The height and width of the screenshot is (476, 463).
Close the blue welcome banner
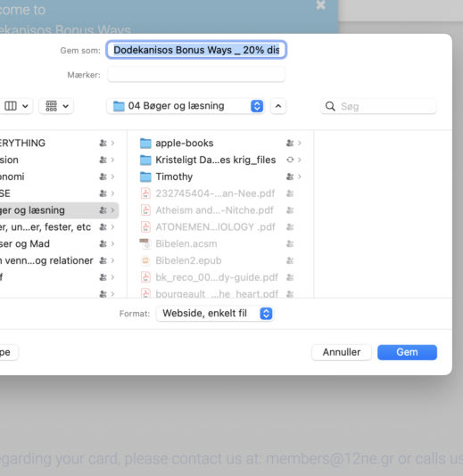pyautogui.click(x=321, y=4)
